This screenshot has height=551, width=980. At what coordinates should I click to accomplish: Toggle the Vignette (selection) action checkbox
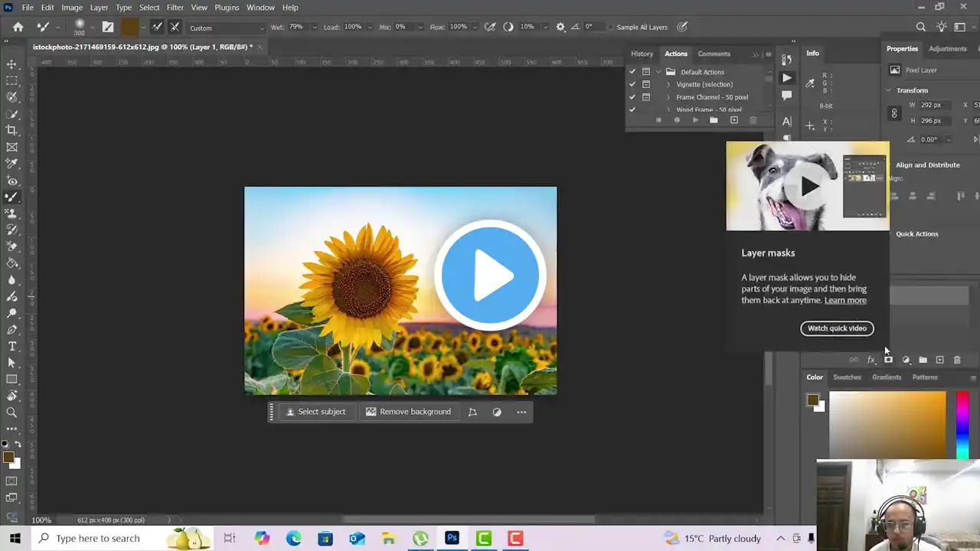coord(632,84)
